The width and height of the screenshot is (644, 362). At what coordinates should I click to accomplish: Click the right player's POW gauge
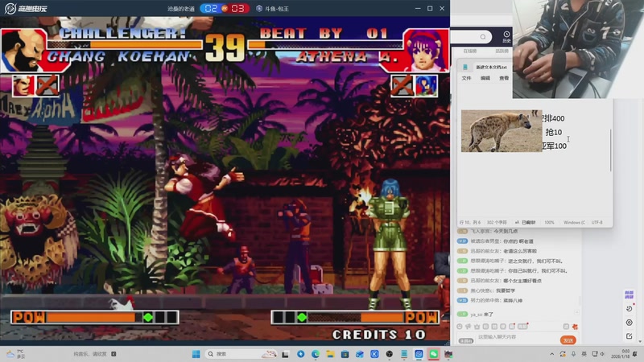tap(355, 317)
